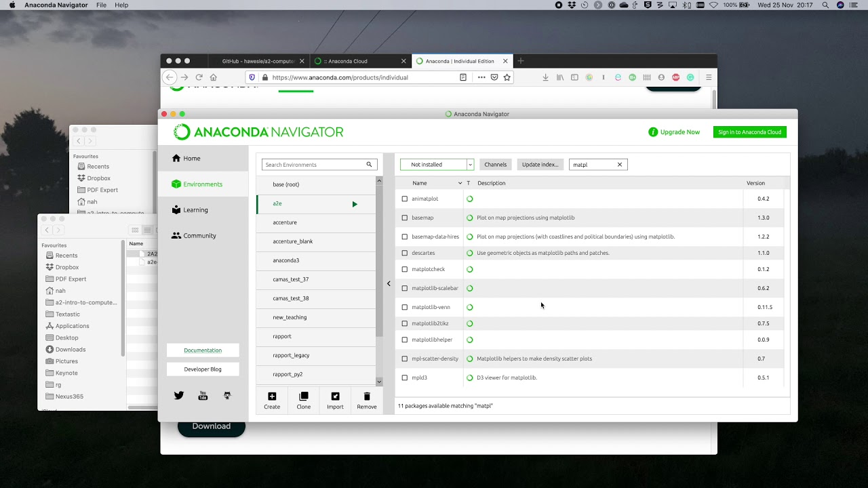Tick the basemap package checkbox
The image size is (868, 488).
point(405,218)
